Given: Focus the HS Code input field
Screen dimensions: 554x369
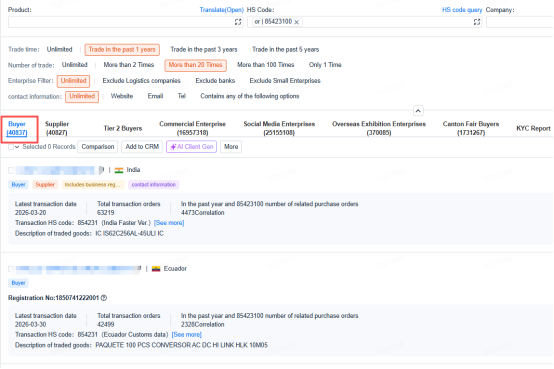Looking at the screenshot, I should 364,22.
